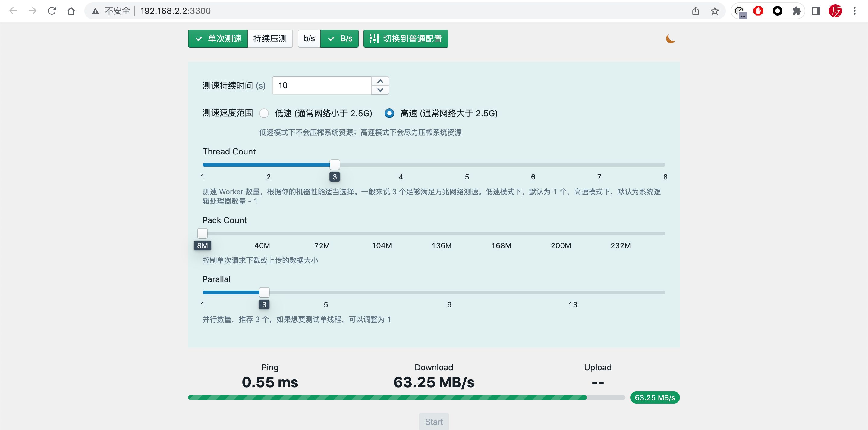Set Thread Count slider to 5
Screen dimensions: 868x430
coord(467,165)
